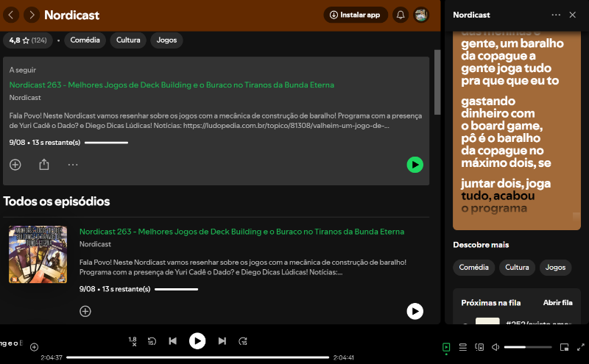Click the Instalar app button
This screenshot has height=364, width=589.
coord(356,15)
